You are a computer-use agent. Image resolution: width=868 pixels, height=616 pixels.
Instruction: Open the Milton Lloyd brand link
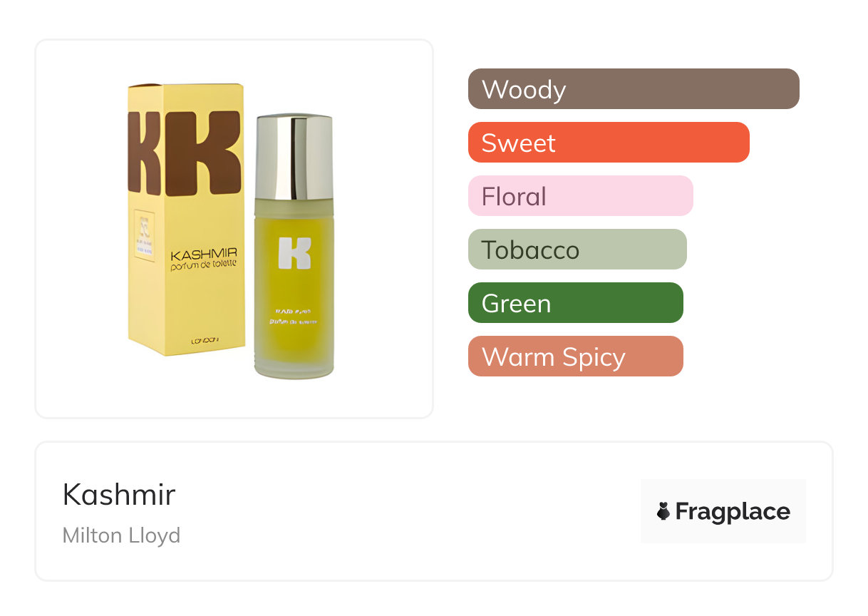(x=121, y=535)
